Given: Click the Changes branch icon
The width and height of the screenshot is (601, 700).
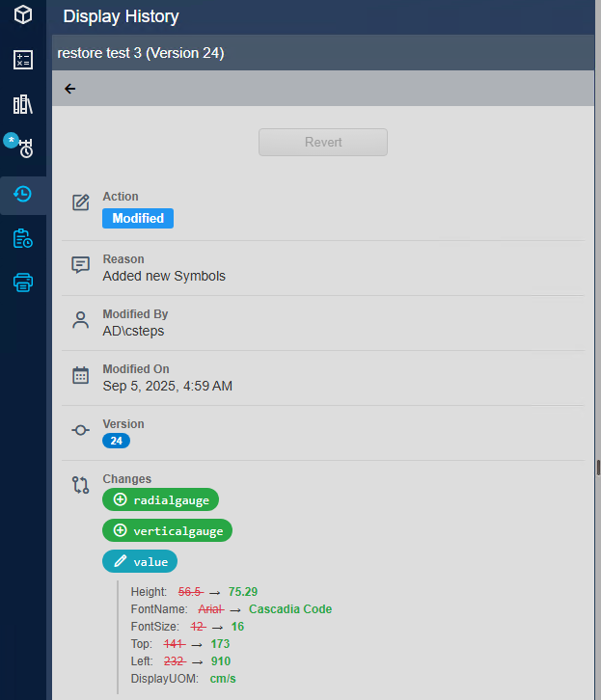Looking at the screenshot, I should coord(81,485).
